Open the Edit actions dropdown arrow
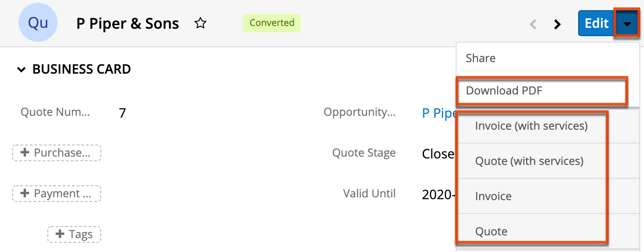644x252 pixels. pos(627,23)
